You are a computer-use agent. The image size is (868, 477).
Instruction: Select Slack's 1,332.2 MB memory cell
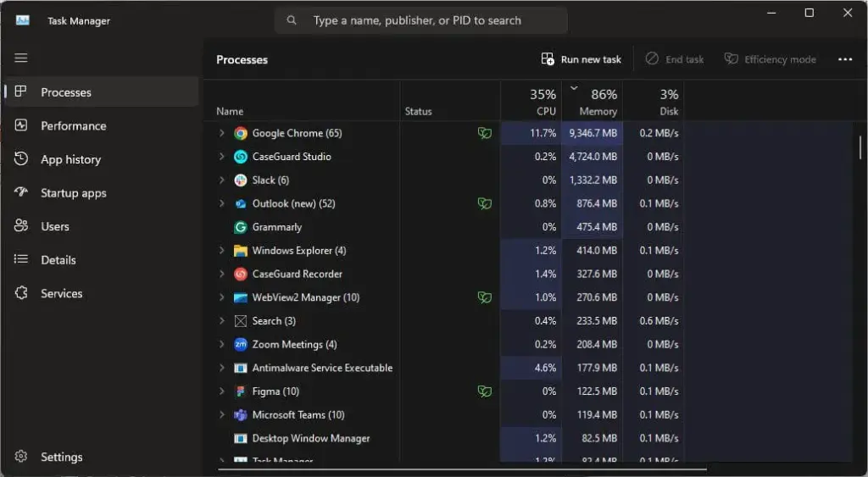593,180
